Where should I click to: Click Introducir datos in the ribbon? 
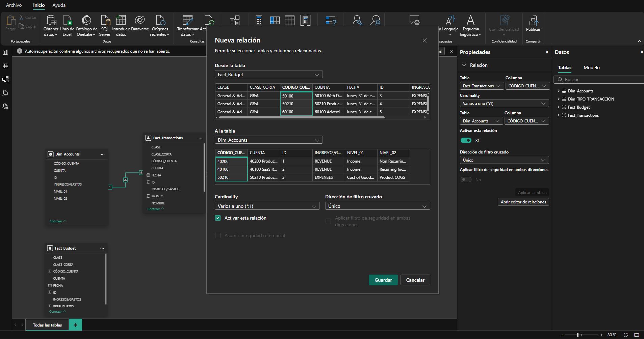pyautogui.click(x=121, y=26)
